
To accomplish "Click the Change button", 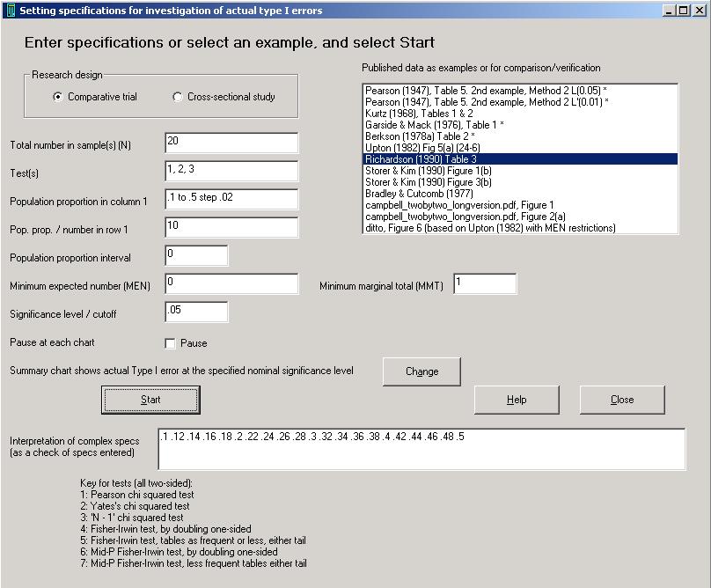I will [421, 371].
